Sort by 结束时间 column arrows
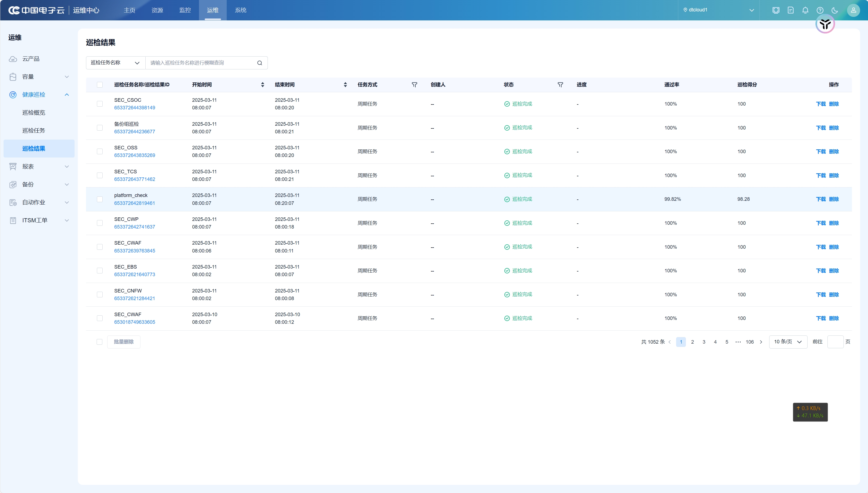The height and width of the screenshot is (493, 868). 345,85
